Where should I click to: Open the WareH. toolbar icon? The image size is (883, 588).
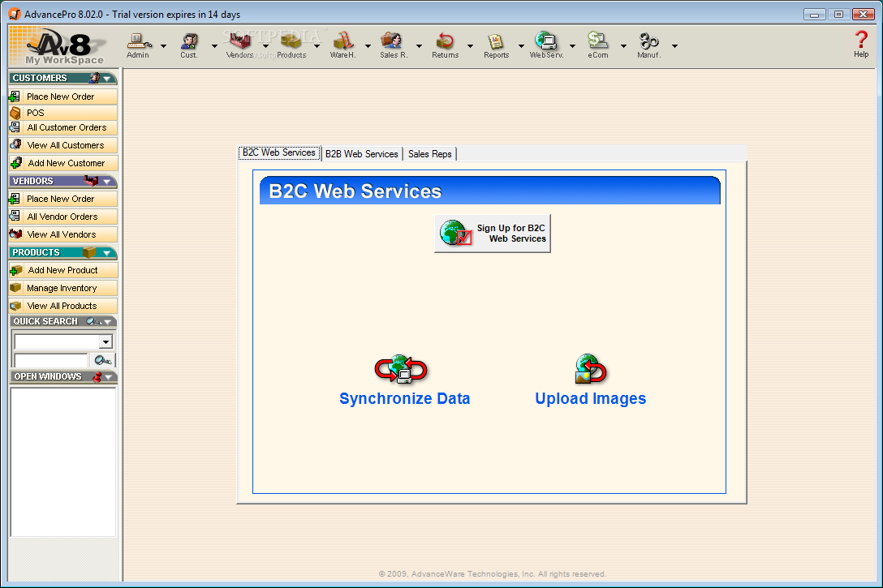(343, 45)
